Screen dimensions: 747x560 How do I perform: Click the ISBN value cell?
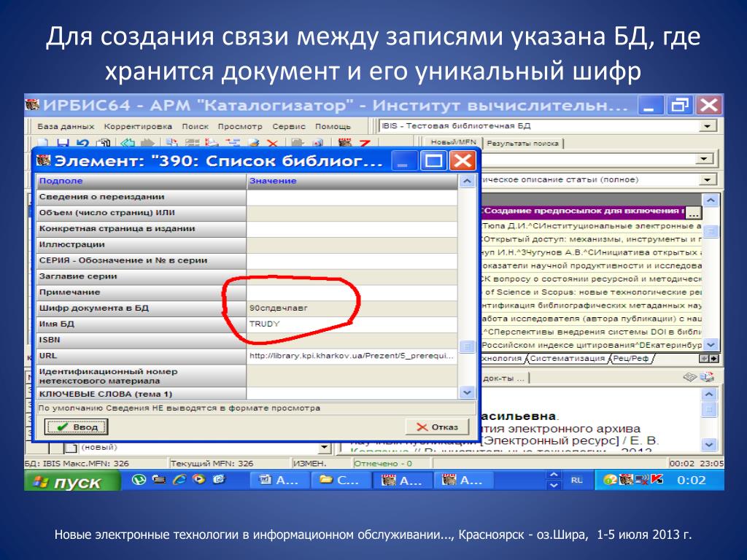coord(352,340)
